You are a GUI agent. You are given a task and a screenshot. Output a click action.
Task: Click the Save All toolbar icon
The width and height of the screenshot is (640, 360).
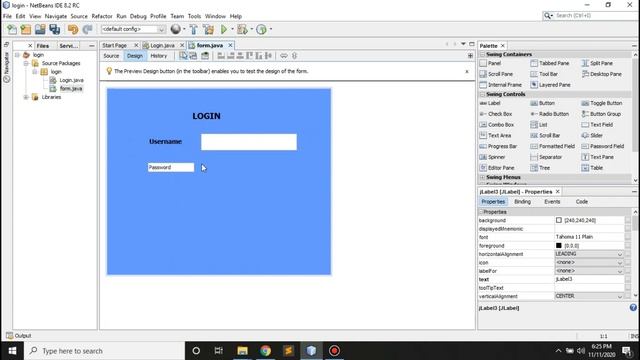pyautogui.click(x=54, y=29)
